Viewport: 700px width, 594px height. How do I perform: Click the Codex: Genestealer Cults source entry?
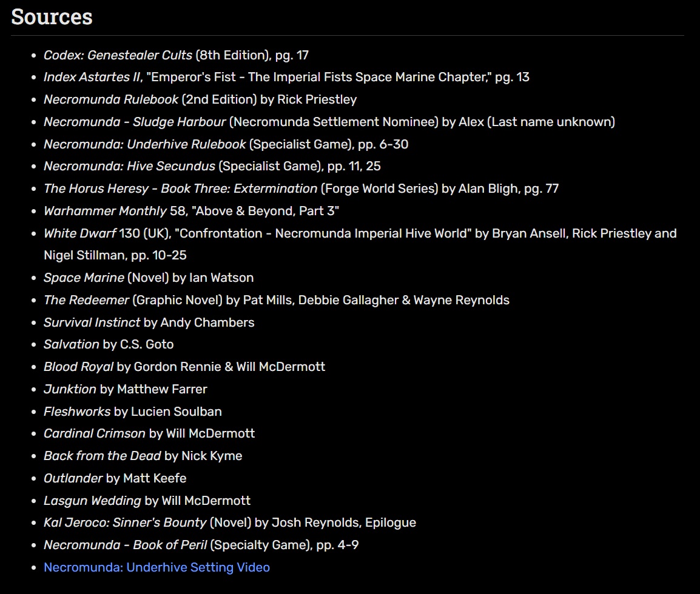click(x=176, y=55)
